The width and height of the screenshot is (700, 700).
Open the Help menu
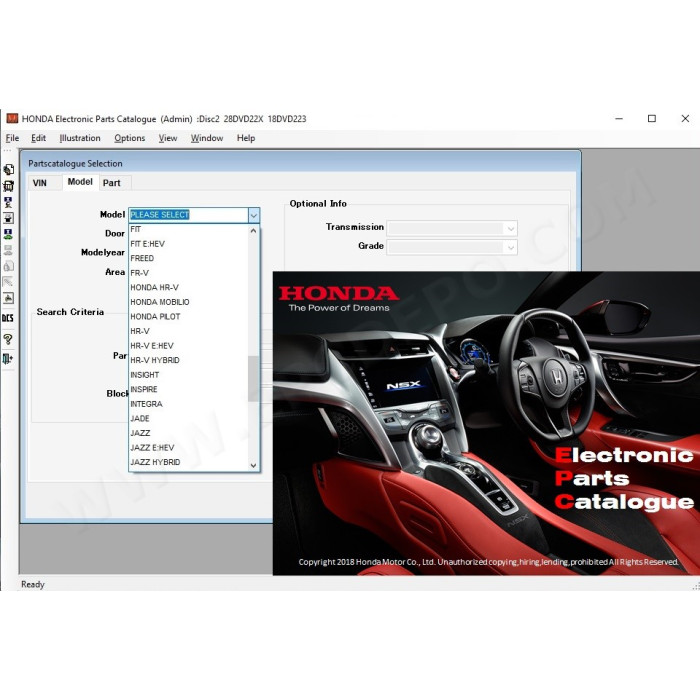(x=246, y=138)
